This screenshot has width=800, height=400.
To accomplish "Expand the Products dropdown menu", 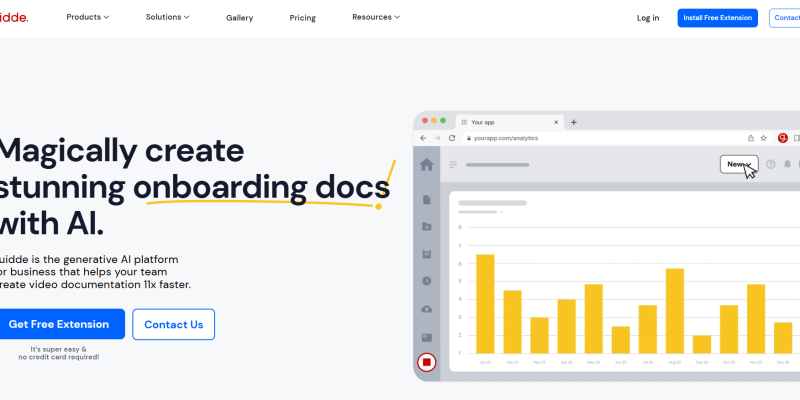I will (x=88, y=17).
